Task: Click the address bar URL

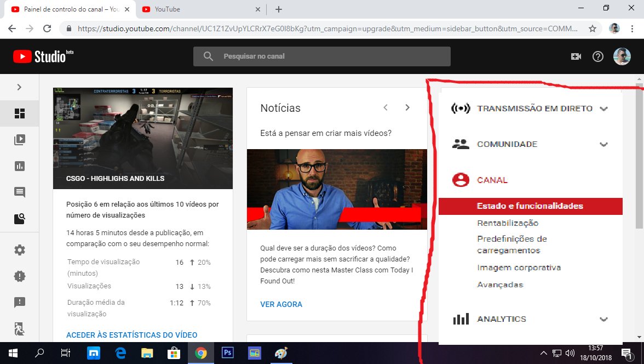Action: 327,29
